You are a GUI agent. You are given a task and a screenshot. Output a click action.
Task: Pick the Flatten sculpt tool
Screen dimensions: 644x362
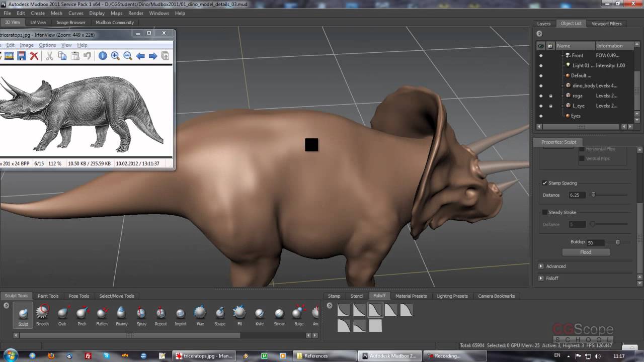(102, 314)
